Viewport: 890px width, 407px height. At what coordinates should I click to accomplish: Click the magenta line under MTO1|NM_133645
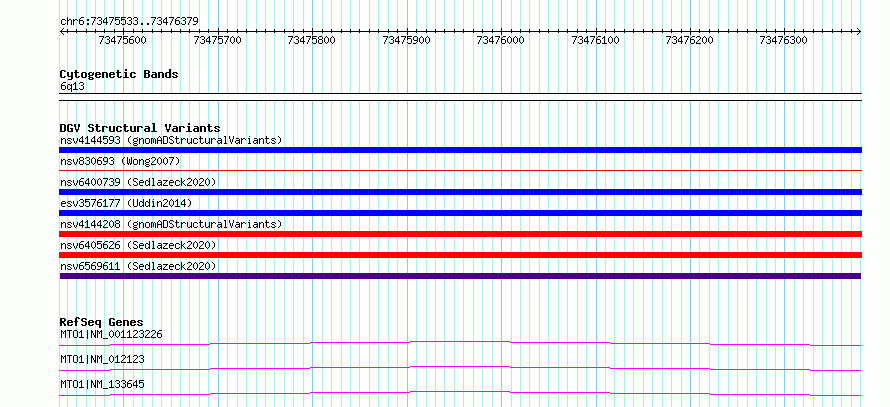[x=460, y=393]
